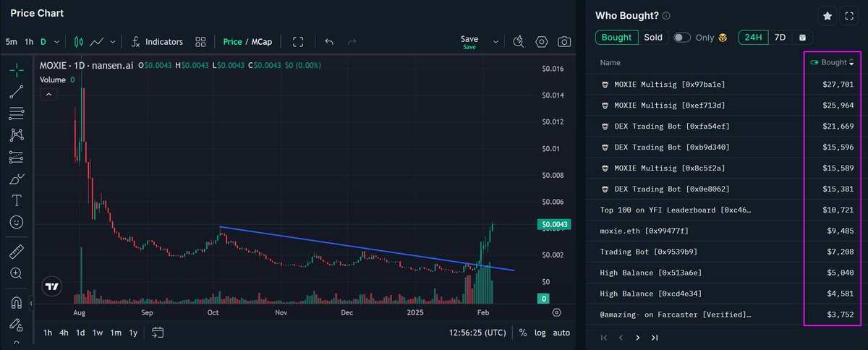This screenshot has width=868, height=350.
Task: Toggle log scale on the chart
Action: click(x=540, y=333)
